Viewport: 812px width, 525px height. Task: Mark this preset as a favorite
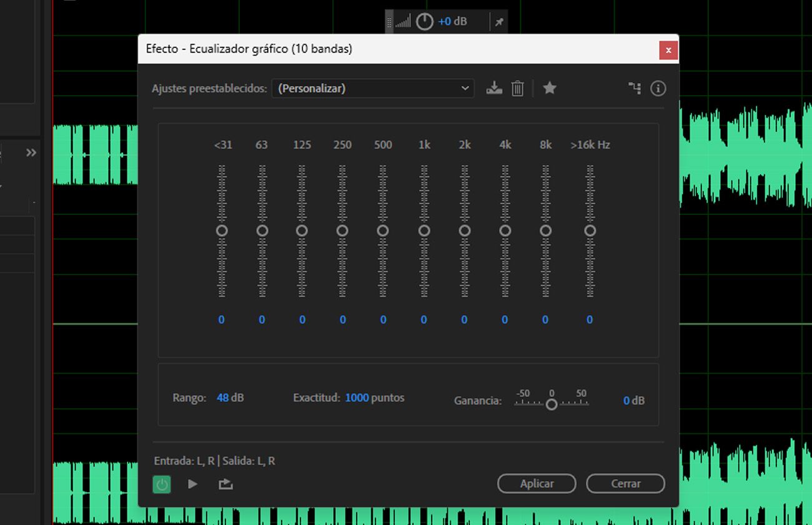click(x=550, y=88)
